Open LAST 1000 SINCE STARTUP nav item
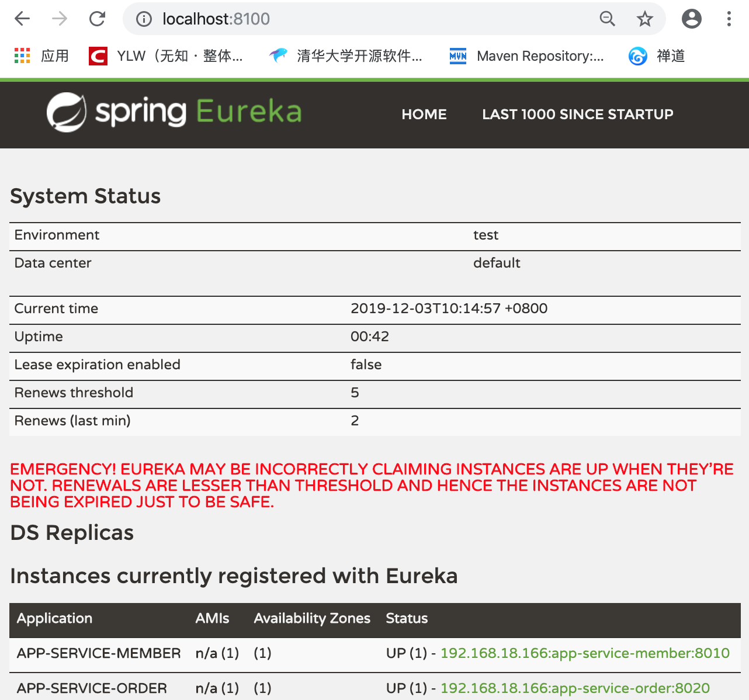The image size is (749, 700). pos(578,115)
